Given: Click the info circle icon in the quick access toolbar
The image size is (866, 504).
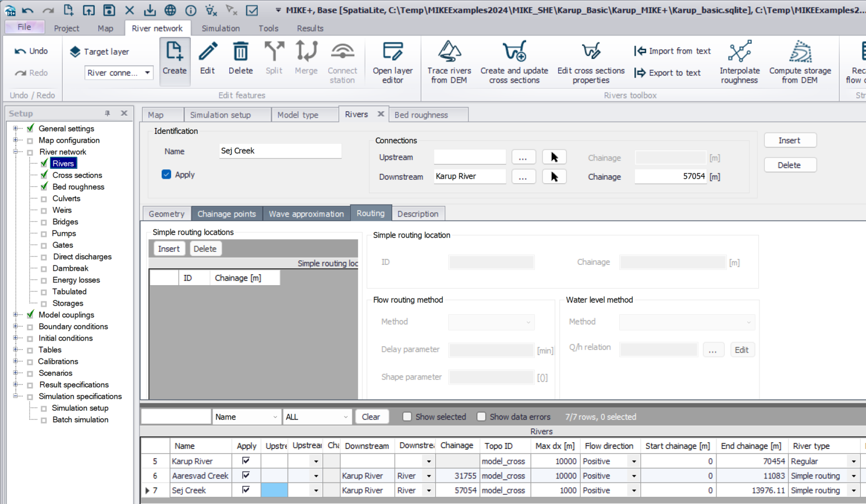Looking at the screenshot, I should click(191, 10).
